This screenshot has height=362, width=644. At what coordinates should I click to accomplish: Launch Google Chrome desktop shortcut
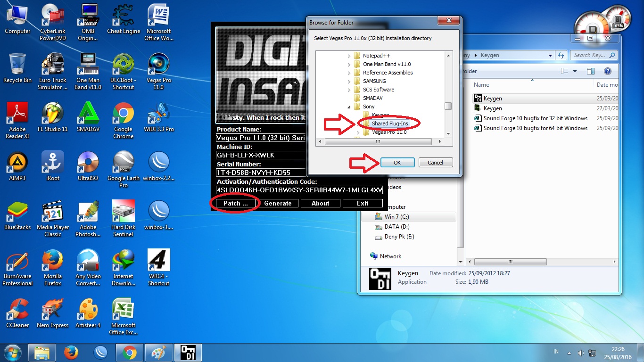click(x=124, y=120)
